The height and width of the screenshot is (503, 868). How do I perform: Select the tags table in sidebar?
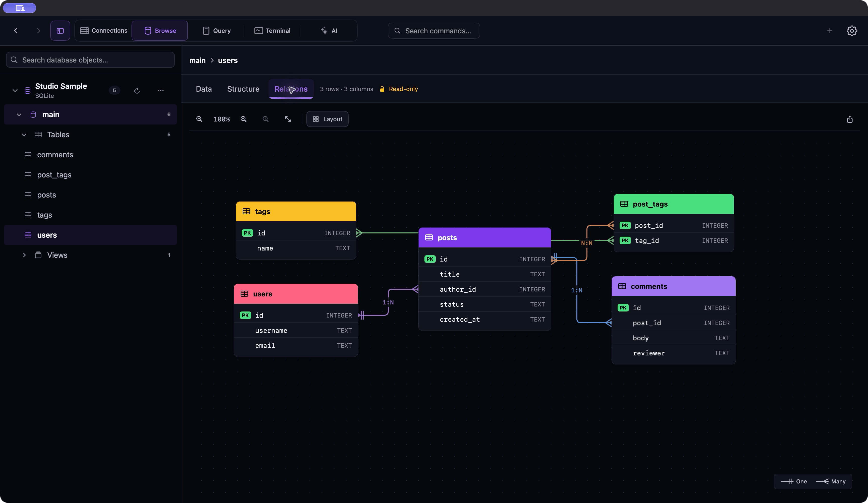click(90, 215)
